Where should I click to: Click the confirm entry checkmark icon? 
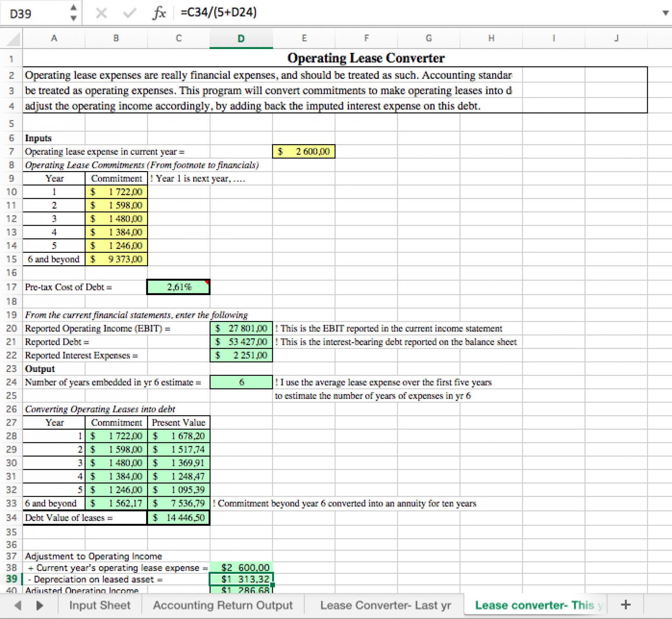coord(129,13)
